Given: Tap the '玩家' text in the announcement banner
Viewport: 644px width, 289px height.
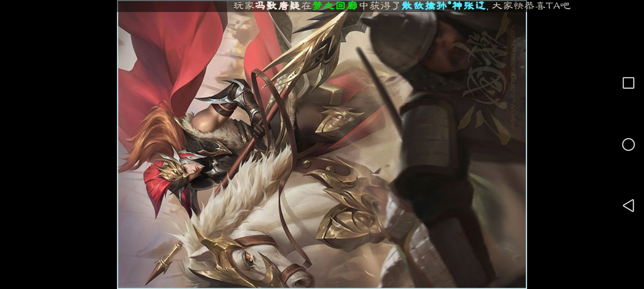Looking at the screenshot, I should click(x=244, y=6).
